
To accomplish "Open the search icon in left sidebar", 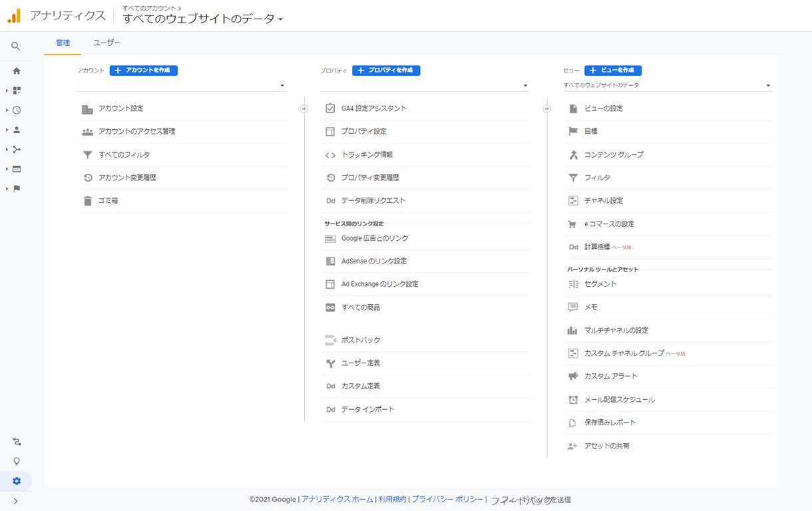I will pos(16,47).
